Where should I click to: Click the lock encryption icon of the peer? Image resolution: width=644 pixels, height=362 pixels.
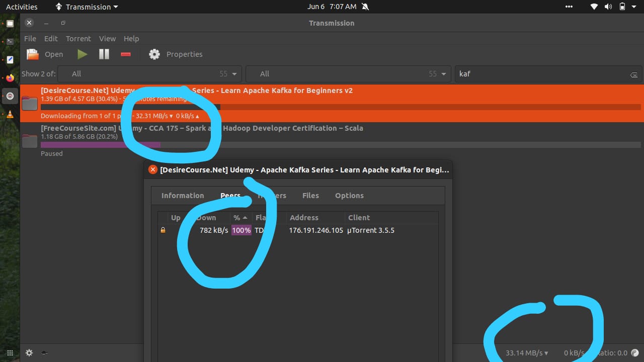(x=163, y=230)
